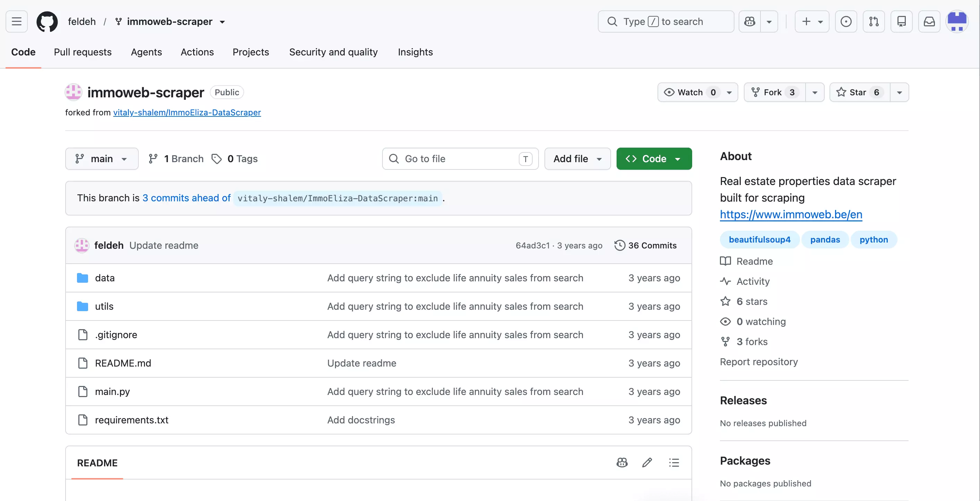Open the hamburger navigation menu
This screenshot has height=501, width=980.
tap(16, 22)
